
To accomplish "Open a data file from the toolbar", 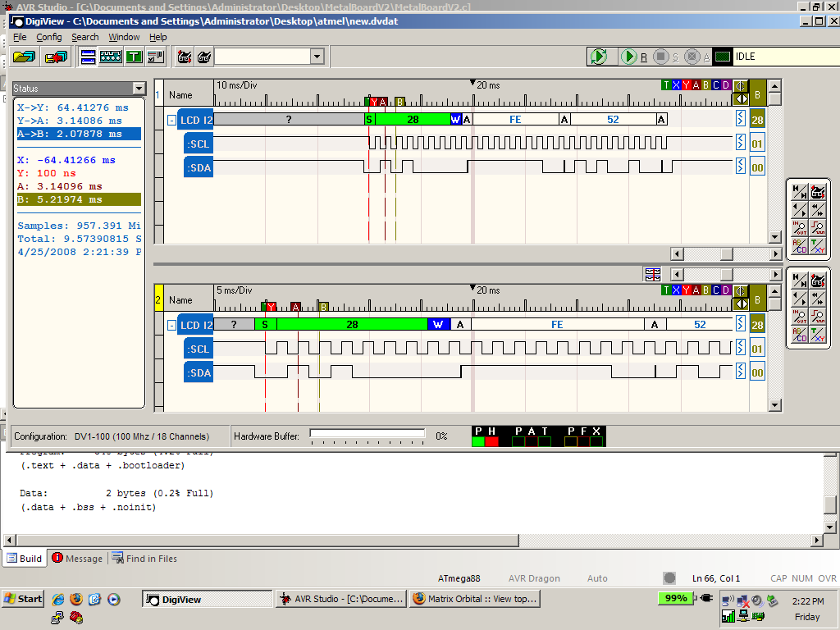I will [x=24, y=57].
